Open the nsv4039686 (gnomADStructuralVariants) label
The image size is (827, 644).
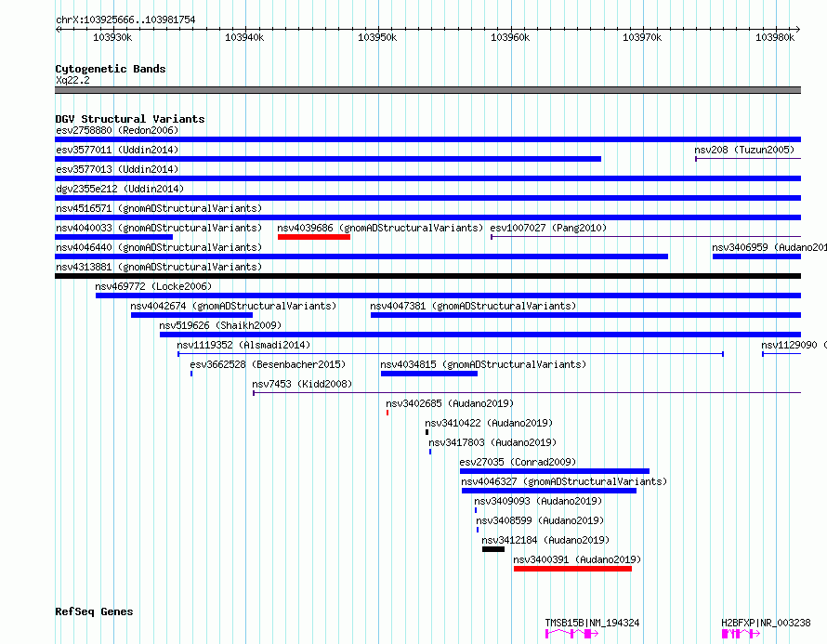click(380, 228)
